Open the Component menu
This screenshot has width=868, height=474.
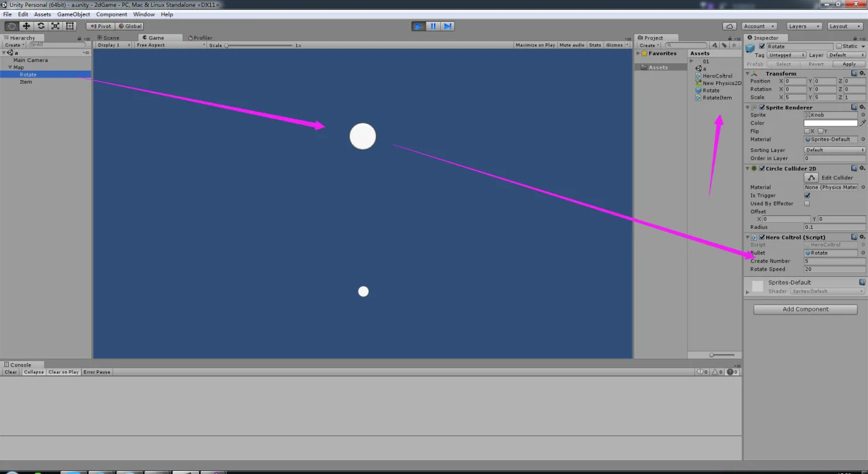(111, 14)
